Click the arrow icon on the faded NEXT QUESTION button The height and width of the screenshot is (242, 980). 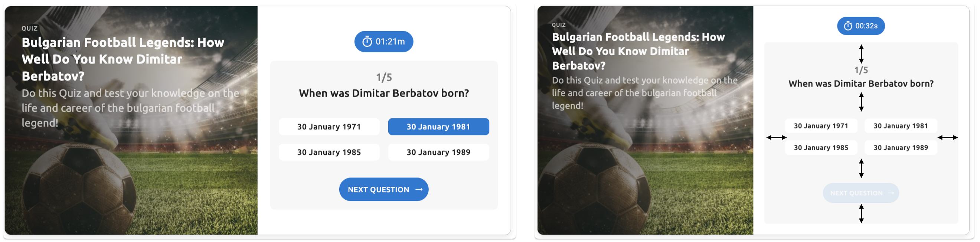891,193
